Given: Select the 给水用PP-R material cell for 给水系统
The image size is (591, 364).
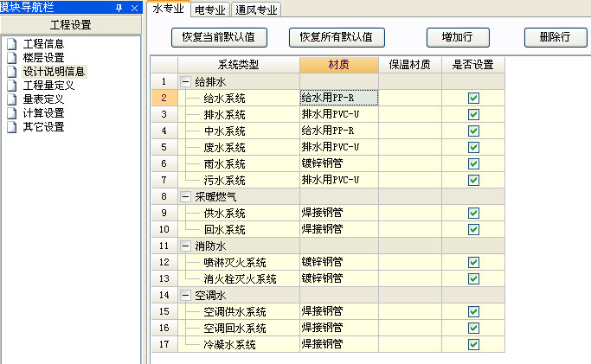Looking at the screenshot, I should (x=339, y=98).
